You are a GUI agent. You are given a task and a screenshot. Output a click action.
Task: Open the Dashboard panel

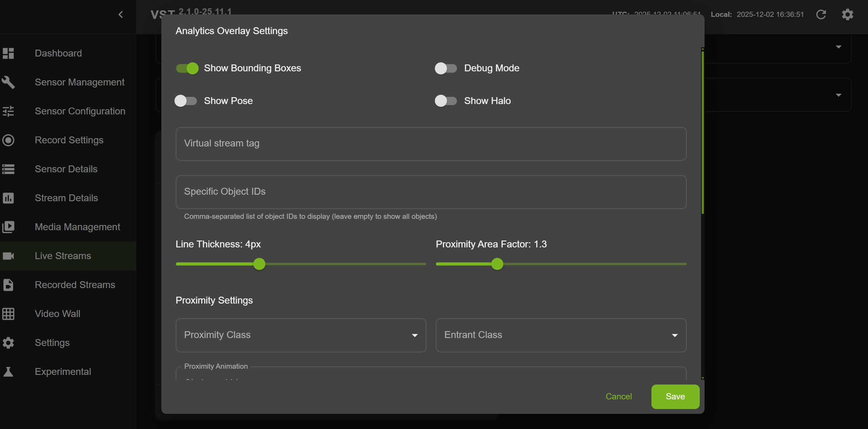(58, 53)
